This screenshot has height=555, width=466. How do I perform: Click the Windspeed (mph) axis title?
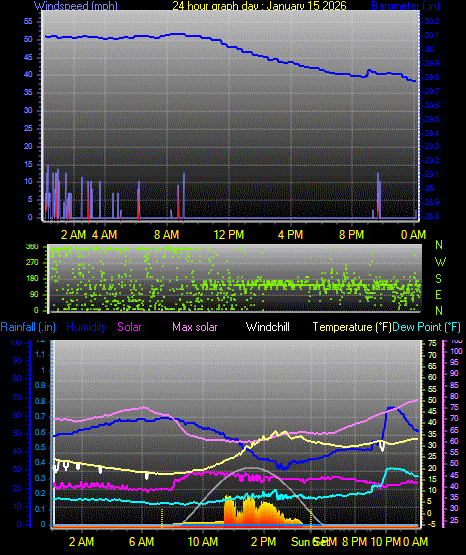[x=75, y=6]
